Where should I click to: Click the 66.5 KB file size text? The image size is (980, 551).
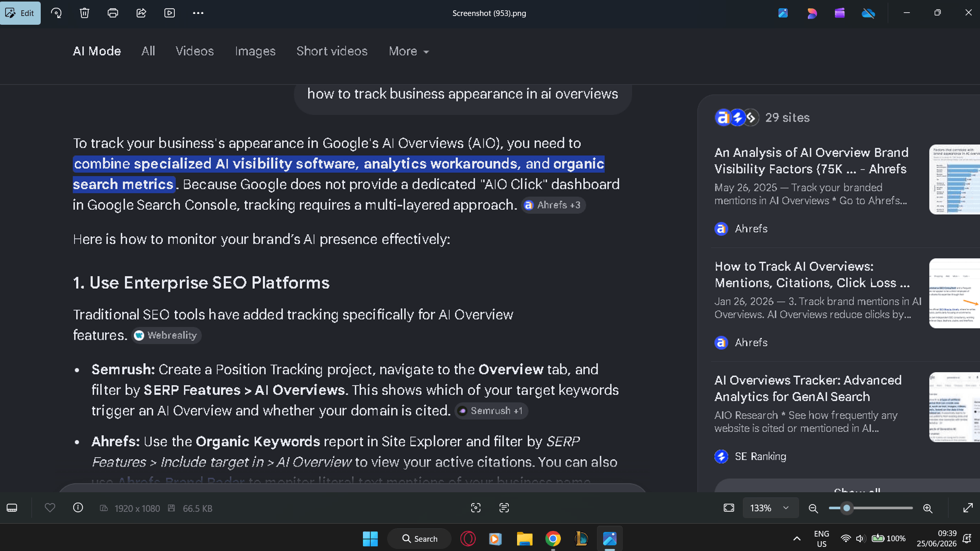(x=197, y=509)
